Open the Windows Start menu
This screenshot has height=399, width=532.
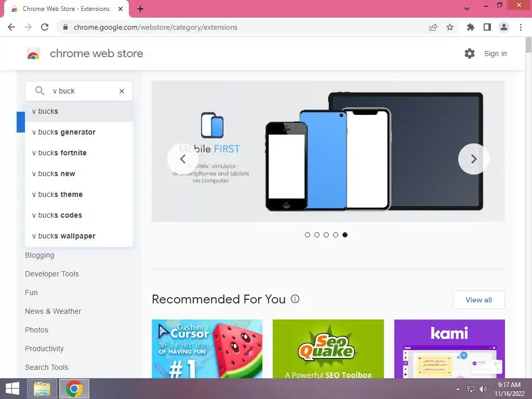click(x=12, y=389)
